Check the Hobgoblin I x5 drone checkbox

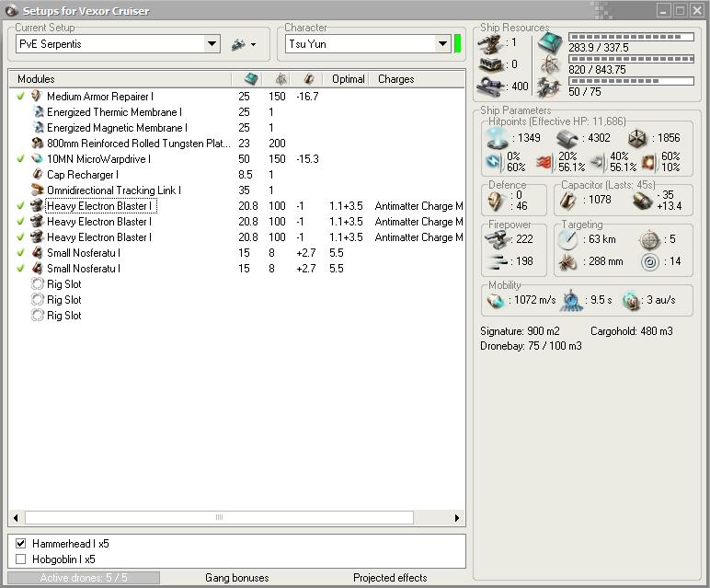coord(21,559)
